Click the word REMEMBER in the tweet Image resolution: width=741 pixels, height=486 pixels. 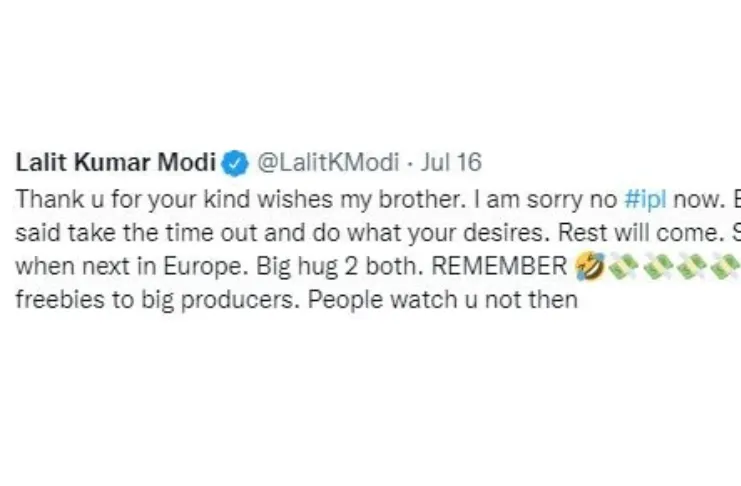[x=499, y=266]
